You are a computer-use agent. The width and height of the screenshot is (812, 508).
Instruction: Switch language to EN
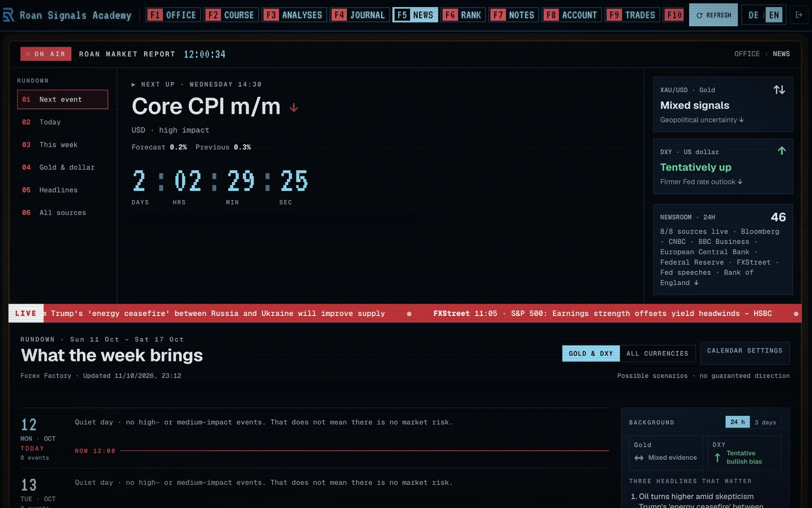point(773,15)
